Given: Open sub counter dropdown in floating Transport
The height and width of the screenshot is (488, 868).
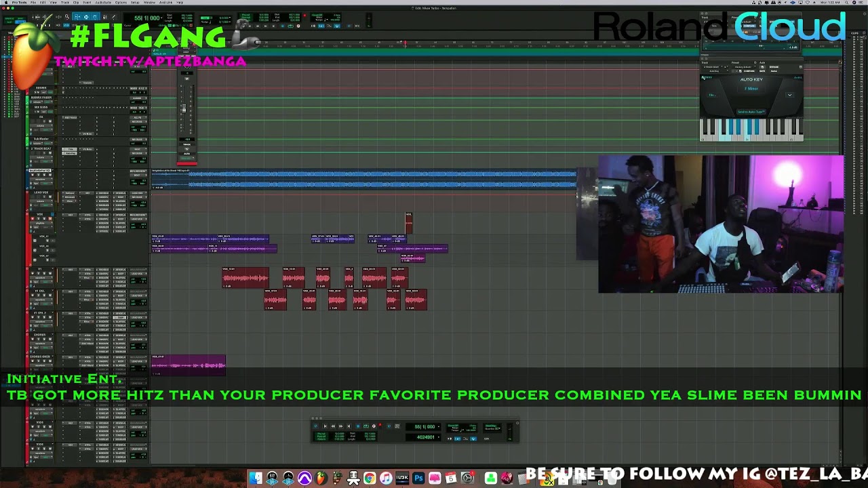Looking at the screenshot, I should 439,437.
